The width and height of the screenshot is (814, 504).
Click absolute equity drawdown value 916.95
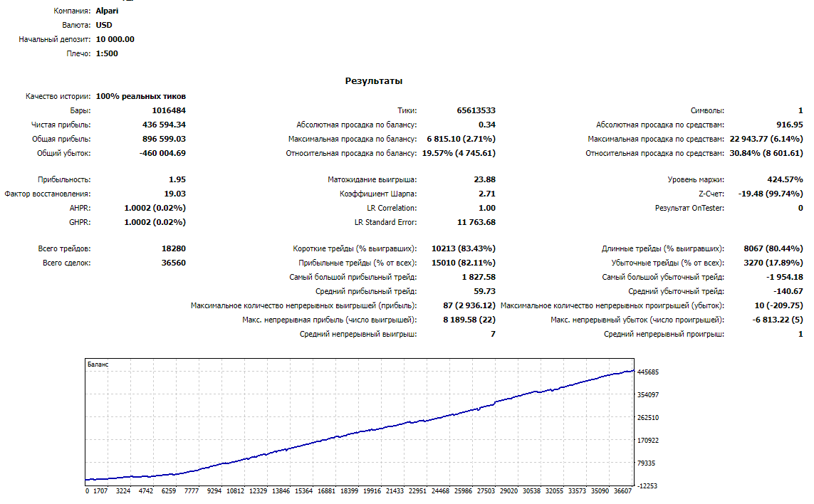(x=790, y=125)
